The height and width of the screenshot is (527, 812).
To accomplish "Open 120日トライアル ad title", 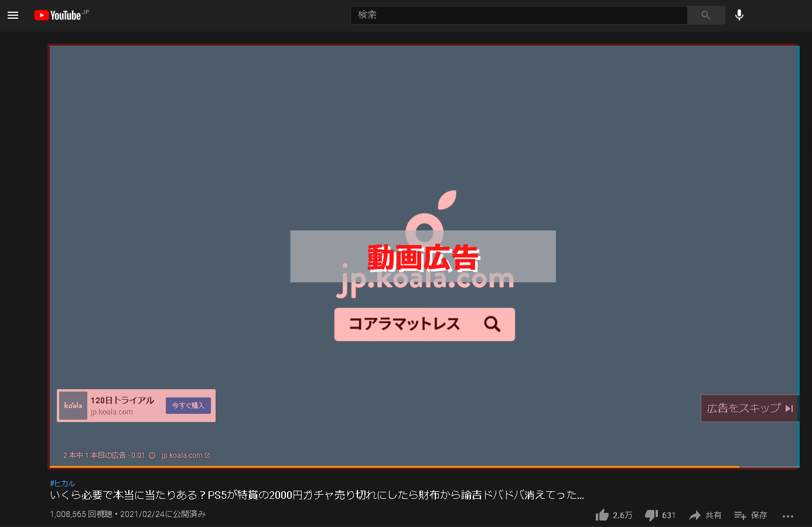I will [x=122, y=400].
